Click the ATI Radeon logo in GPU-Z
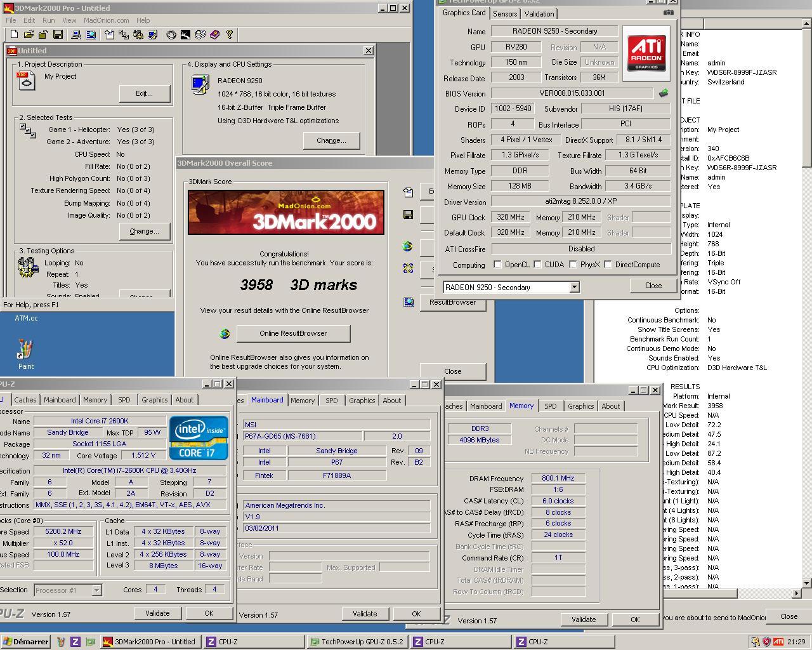This screenshot has width=812, height=650. (x=646, y=53)
